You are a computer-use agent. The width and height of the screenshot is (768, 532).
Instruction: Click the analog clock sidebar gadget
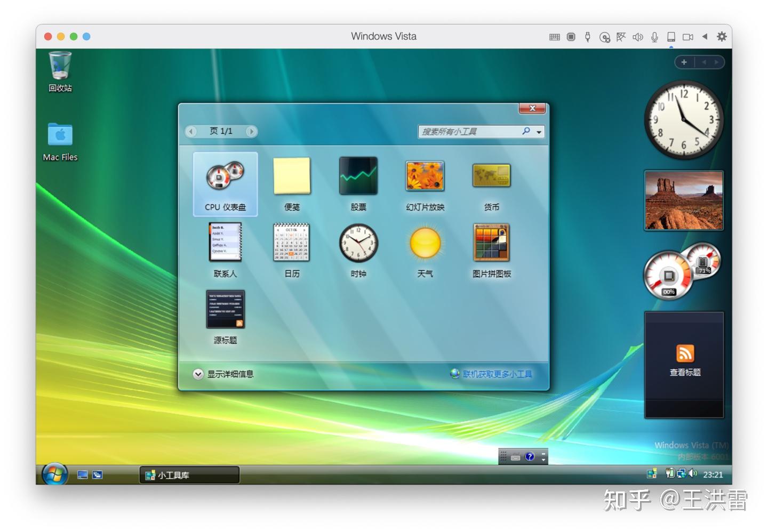point(684,120)
